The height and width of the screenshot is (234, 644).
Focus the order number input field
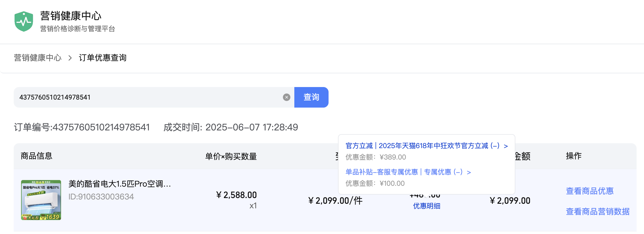click(x=148, y=97)
